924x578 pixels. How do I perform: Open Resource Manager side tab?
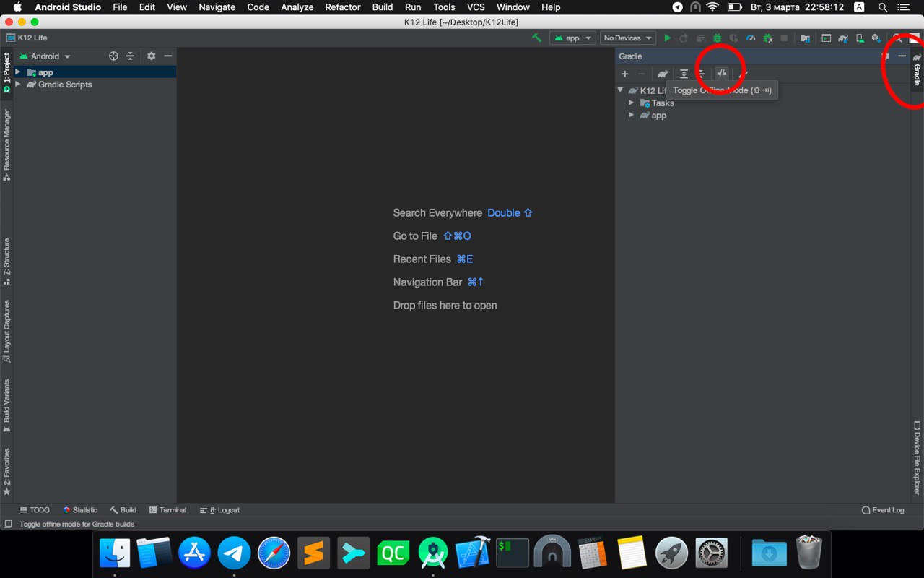click(x=6, y=144)
